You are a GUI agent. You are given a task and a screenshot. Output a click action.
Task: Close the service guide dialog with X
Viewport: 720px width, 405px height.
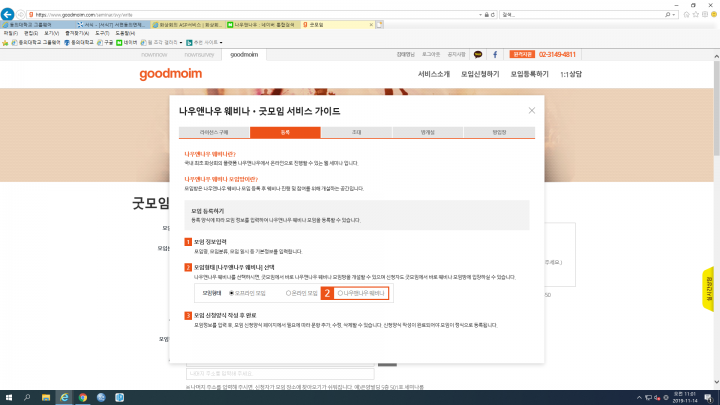point(532,111)
